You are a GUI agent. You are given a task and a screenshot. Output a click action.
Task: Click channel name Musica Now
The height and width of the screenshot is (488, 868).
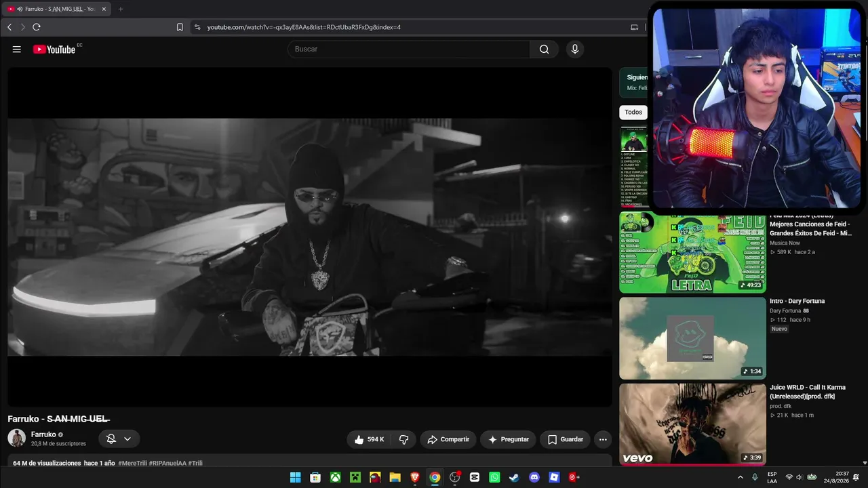785,243
